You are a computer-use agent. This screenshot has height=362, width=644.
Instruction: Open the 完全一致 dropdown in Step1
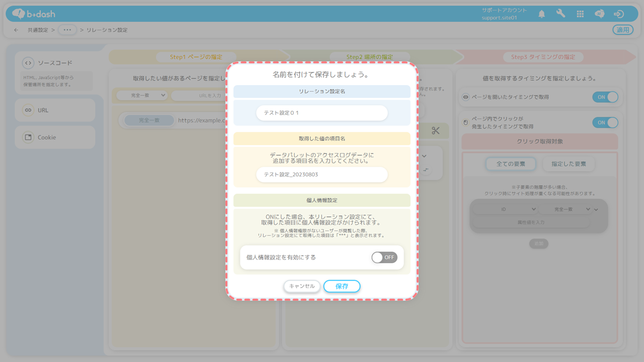(142, 95)
